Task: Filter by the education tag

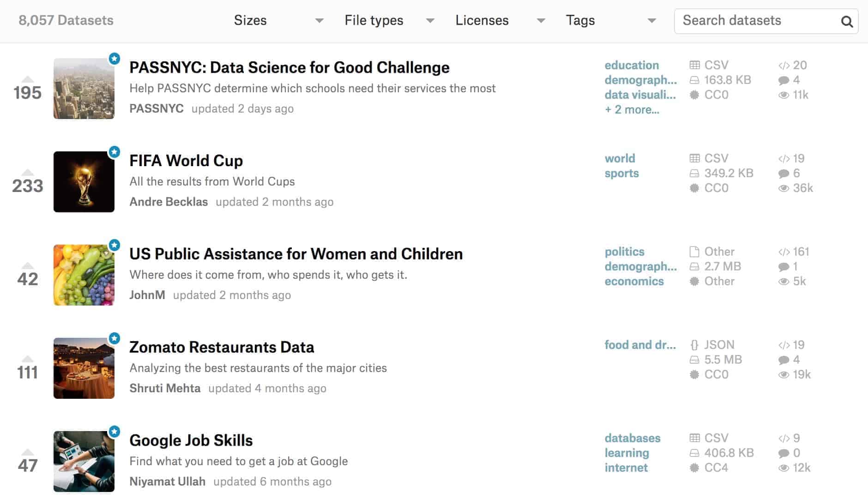Action: pyautogui.click(x=632, y=65)
